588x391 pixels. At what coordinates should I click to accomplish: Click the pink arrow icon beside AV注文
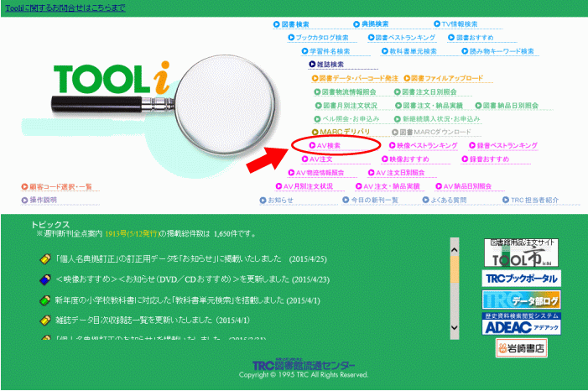304,159
